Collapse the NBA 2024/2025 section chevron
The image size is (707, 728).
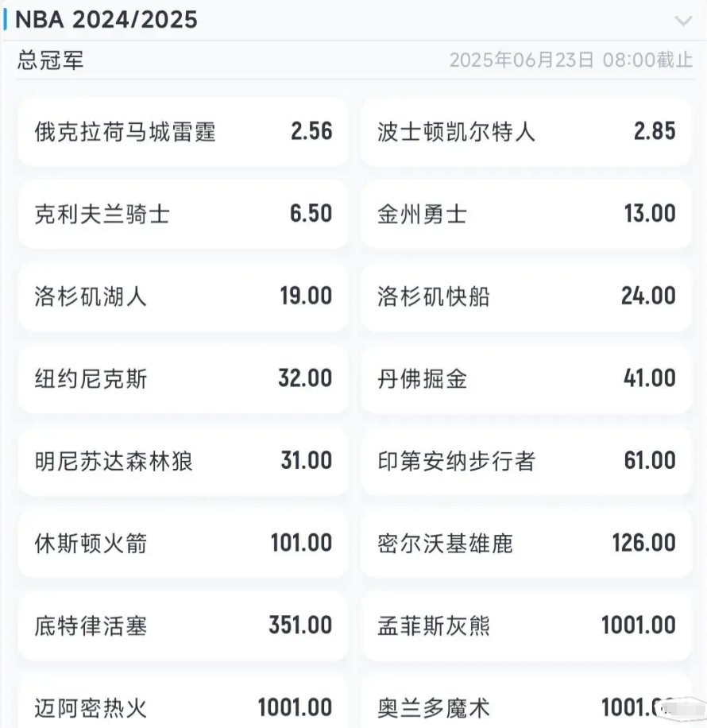tap(683, 21)
